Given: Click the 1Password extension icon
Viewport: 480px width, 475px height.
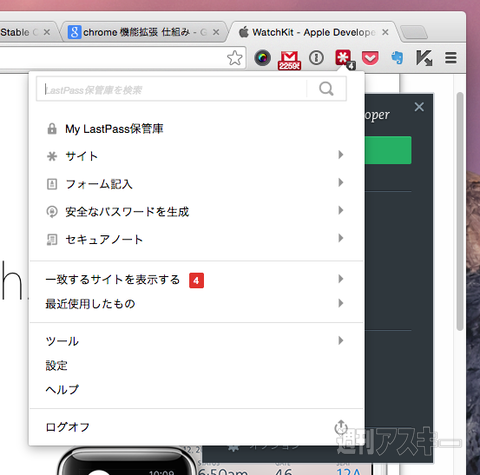Looking at the screenshot, I should (316, 58).
